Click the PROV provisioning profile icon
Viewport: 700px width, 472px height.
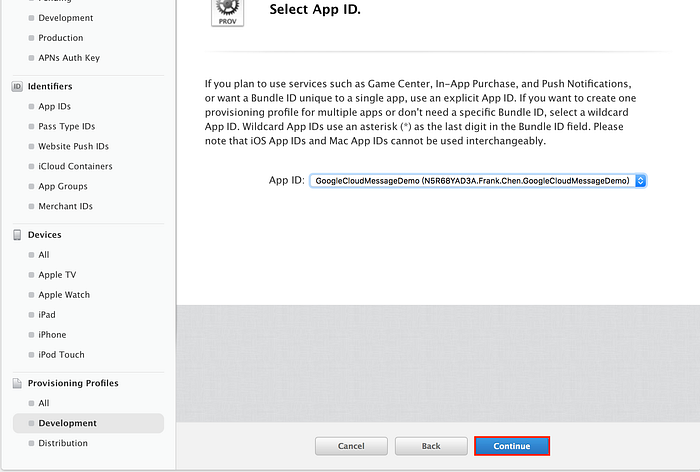[x=227, y=13]
